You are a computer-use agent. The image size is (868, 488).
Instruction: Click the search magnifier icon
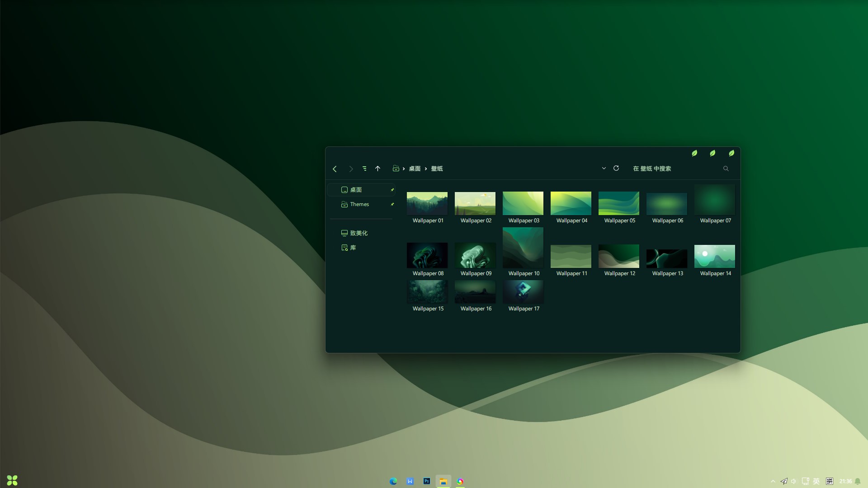coord(726,169)
